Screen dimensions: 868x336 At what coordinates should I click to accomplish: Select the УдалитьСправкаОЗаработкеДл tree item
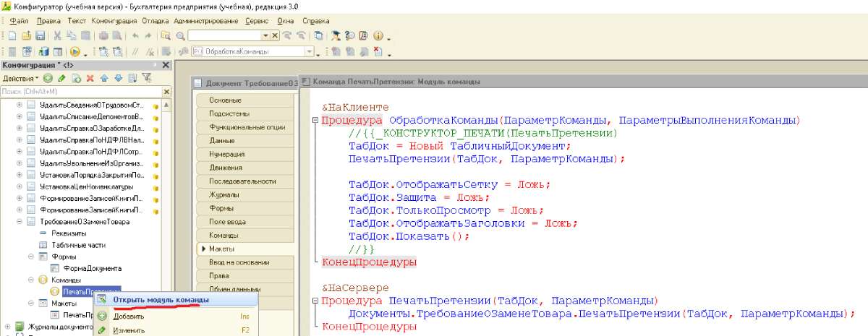[x=91, y=128]
